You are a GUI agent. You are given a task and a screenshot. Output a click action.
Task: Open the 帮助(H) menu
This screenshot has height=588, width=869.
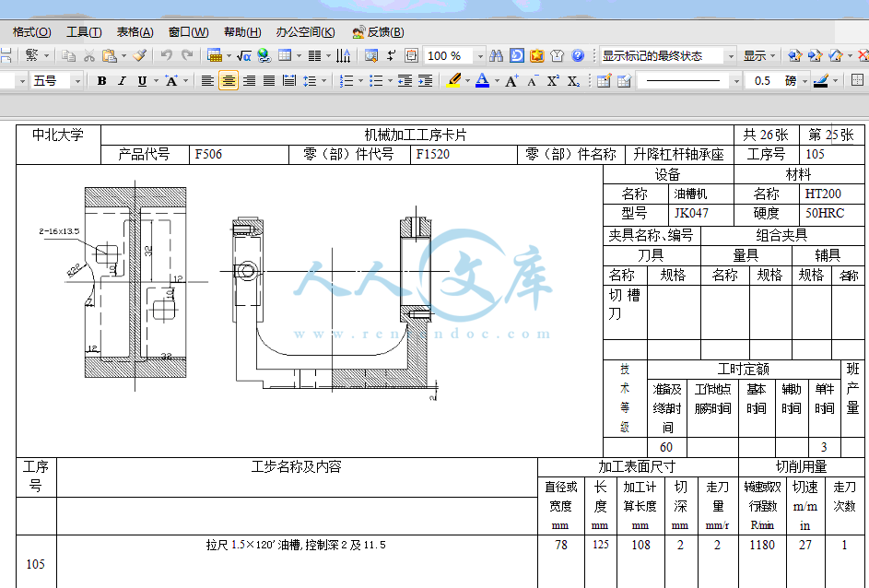(x=242, y=32)
